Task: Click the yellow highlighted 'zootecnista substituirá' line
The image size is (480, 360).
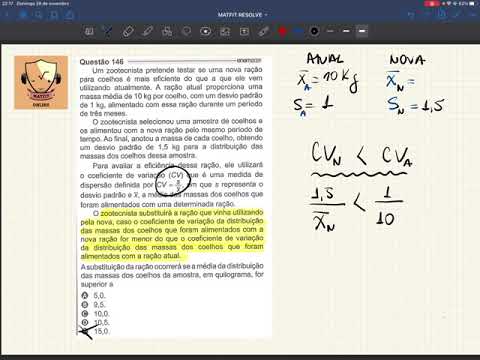Action: click(x=182, y=213)
